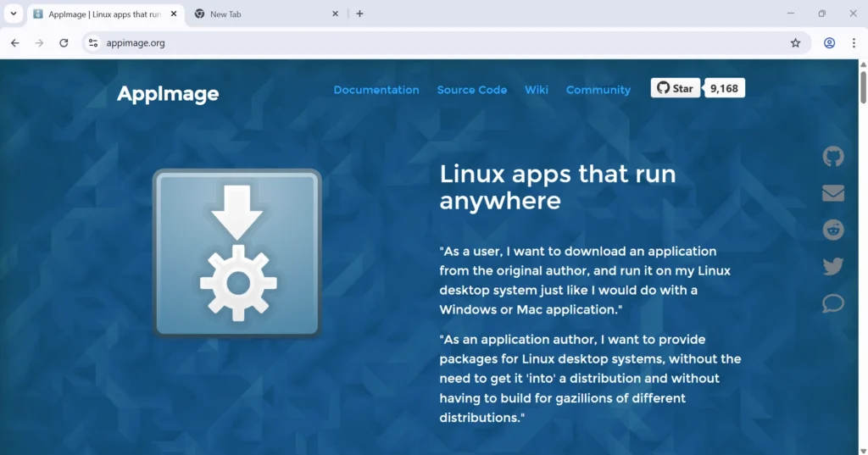Open the Reddit icon in sidebar
The width and height of the screenshot is (868, 455).
[833, 230]
